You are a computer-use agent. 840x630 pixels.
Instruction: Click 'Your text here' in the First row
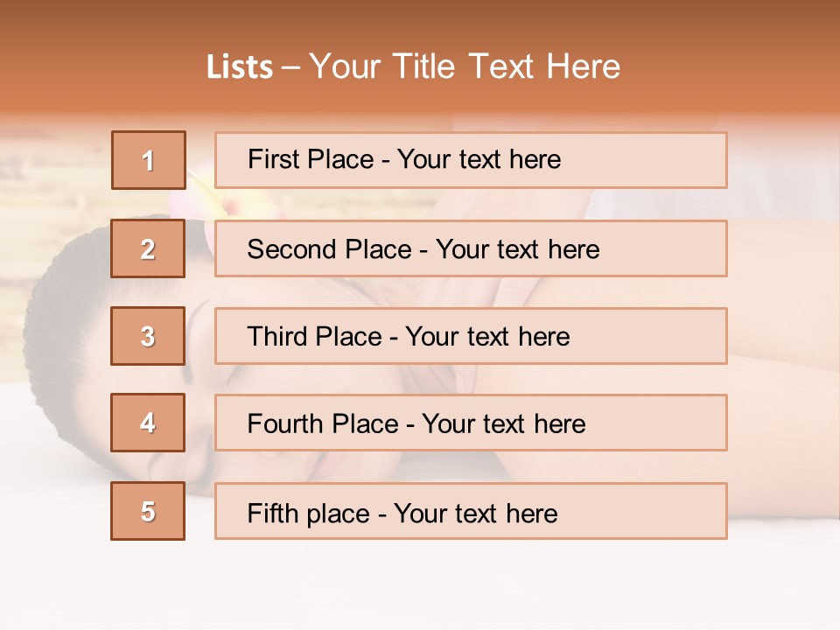479,159
